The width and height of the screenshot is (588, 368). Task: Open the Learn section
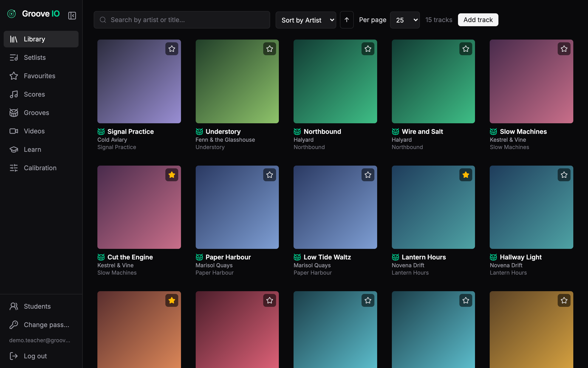tap(41, 149)
